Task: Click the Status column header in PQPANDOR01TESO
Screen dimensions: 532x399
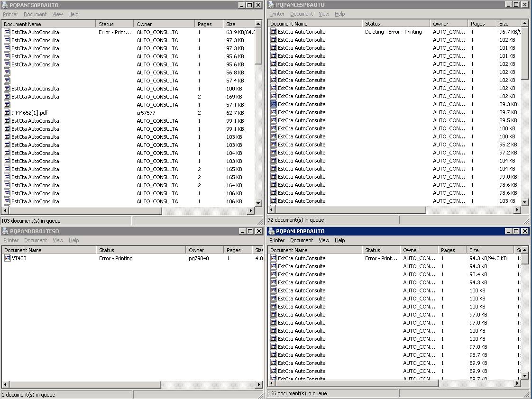Action: [x=140, y=250]
